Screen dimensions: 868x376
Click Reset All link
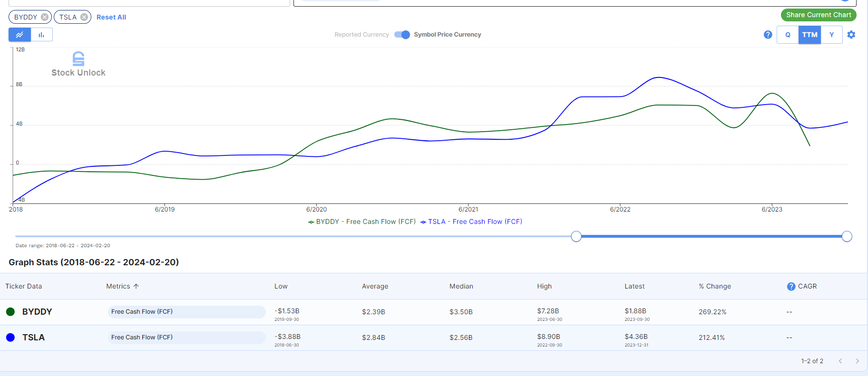(111, 17)
